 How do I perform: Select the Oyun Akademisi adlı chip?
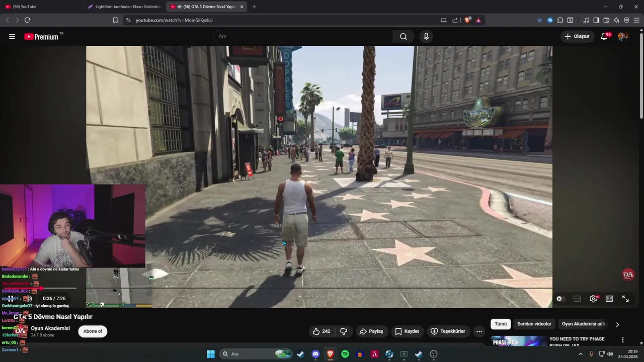[584, 324]
